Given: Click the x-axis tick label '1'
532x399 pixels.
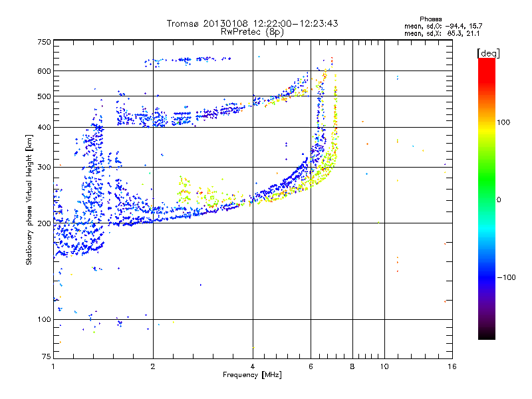Looking at the screenshot, I should click(x=53, y=366).
